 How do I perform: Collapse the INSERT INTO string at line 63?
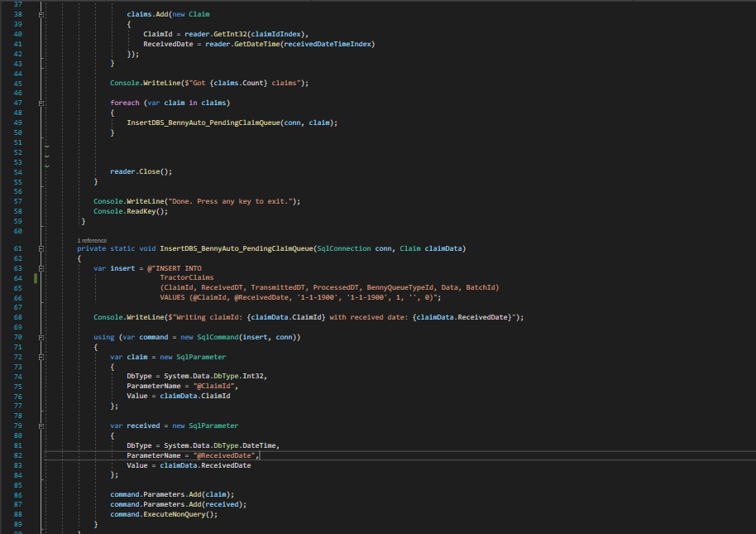[41, 268]
